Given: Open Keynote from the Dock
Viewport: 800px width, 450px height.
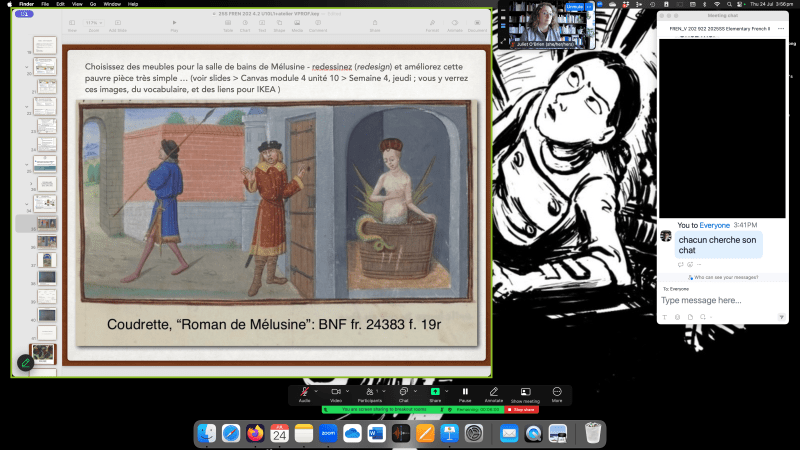Looking at the screenshot, I should [449, 433].
